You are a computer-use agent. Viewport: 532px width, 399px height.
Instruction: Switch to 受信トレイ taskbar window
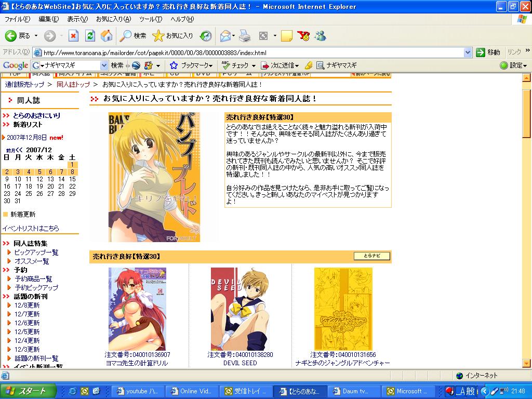[245, 391]
